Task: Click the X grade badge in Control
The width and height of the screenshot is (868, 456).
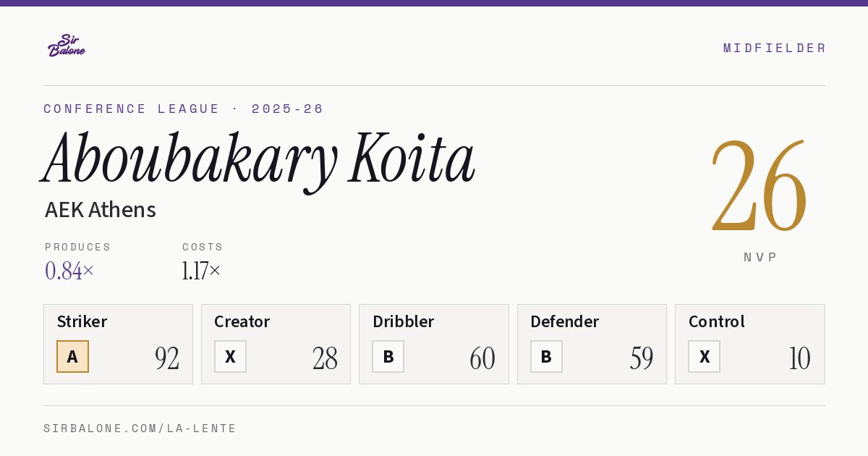Action: [x=704, y=357]
